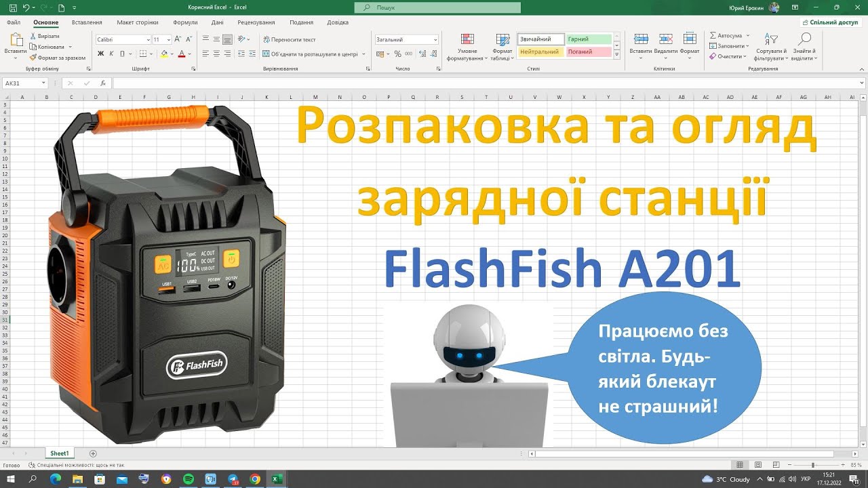Screen dimensions: 868x488
Task: Toggle underline formatting (П)
Action: (x=121, y=54)
